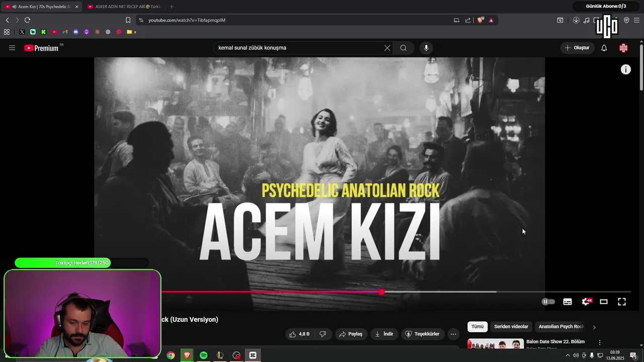
Task: Dislike the video
Action: pos(323,334)
